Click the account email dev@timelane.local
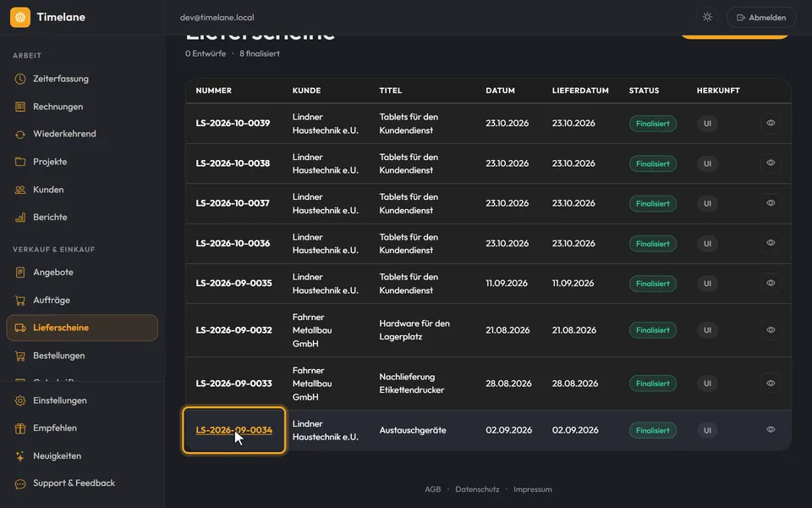The height and width of the screenshot is (508, 812). pos(217,18)
